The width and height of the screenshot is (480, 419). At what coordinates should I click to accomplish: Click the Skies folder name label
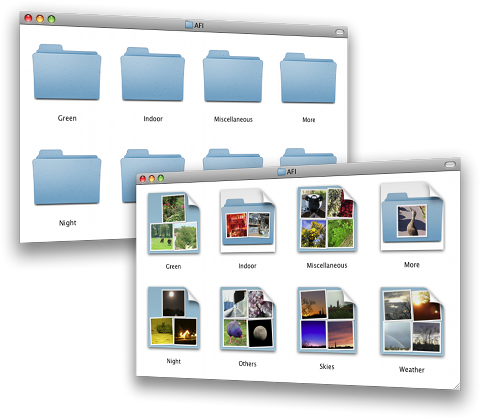click(x=327, y=366)
